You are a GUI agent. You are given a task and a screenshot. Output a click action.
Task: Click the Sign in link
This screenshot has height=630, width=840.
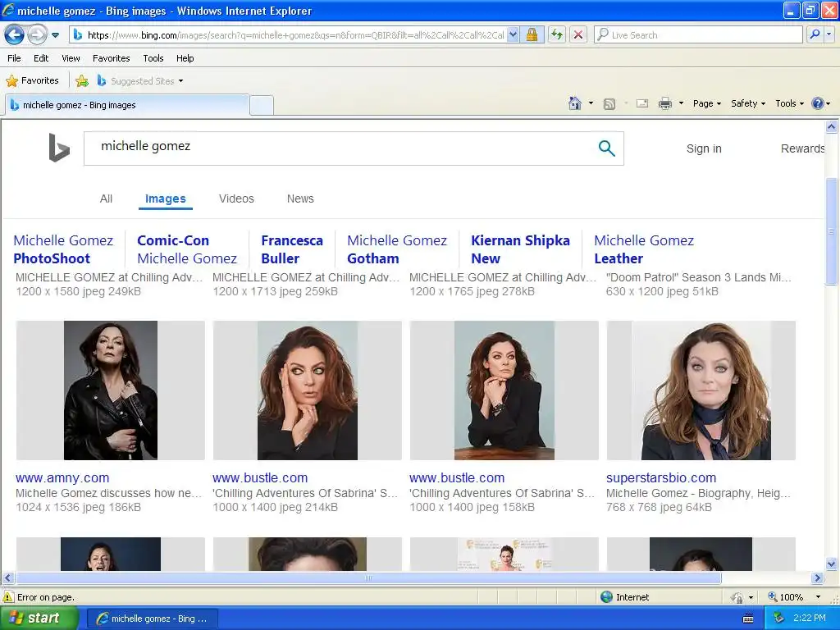click(704, 149)
